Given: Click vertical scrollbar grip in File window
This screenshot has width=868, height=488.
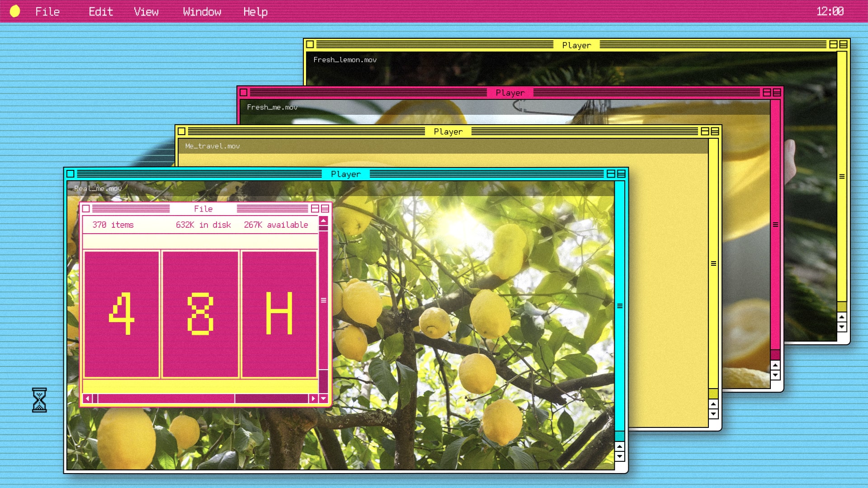Looking at the screenshot, I should [323, 300].
